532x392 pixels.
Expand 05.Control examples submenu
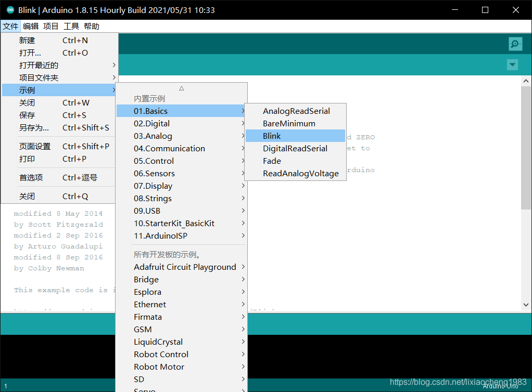coord(181,161)
